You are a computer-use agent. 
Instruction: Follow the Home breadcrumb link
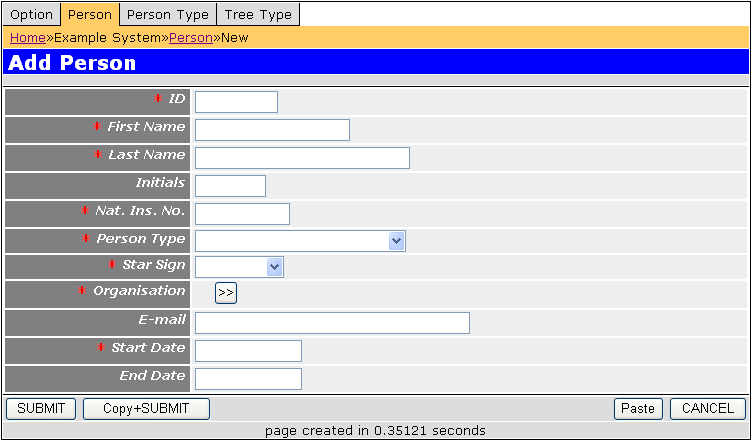(x=28, y=38)
